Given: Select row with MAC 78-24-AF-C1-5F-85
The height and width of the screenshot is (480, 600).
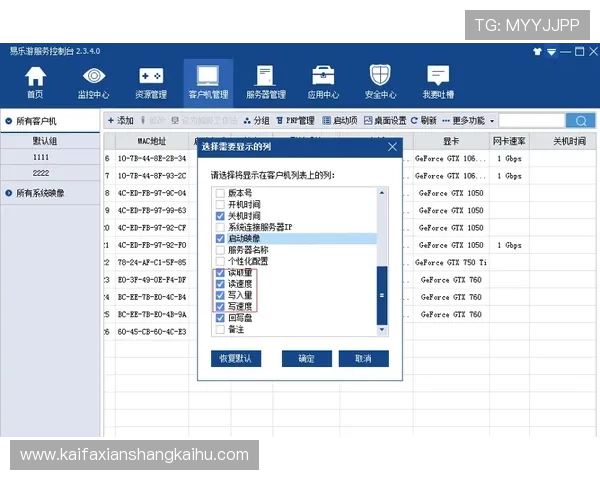Looking at the screenshot, I should [x=152, y=263].
